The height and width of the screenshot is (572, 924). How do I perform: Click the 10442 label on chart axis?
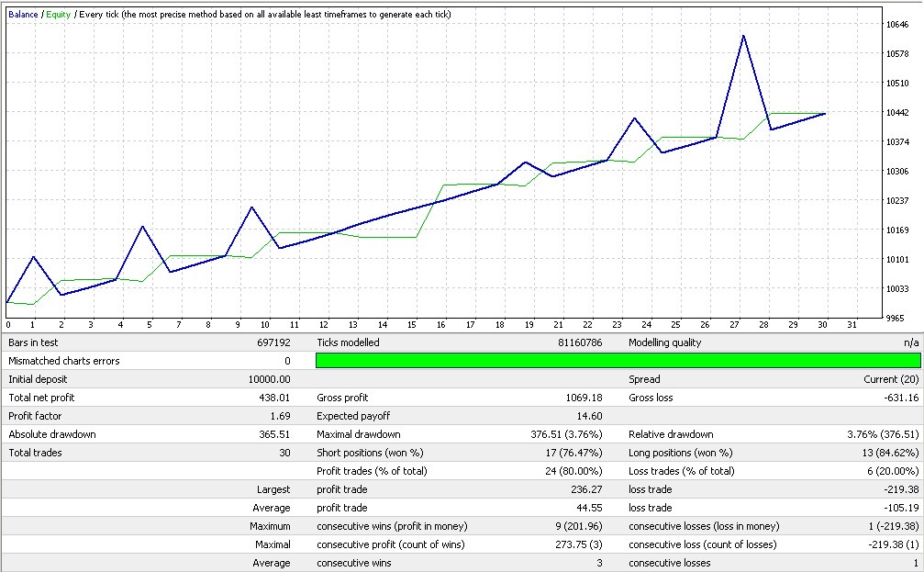click(x=897, y=112)
